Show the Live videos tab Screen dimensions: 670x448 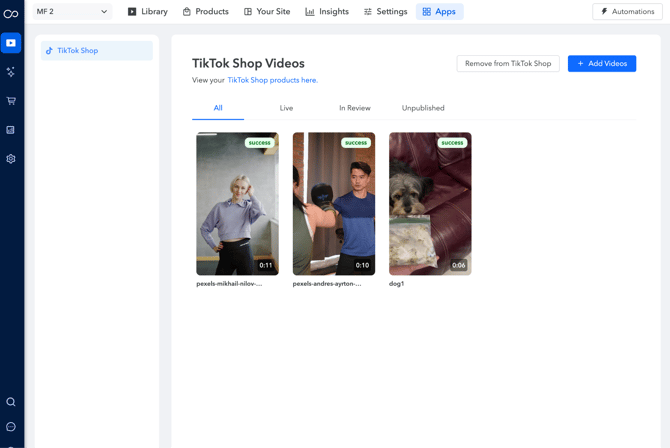point(286,108)
